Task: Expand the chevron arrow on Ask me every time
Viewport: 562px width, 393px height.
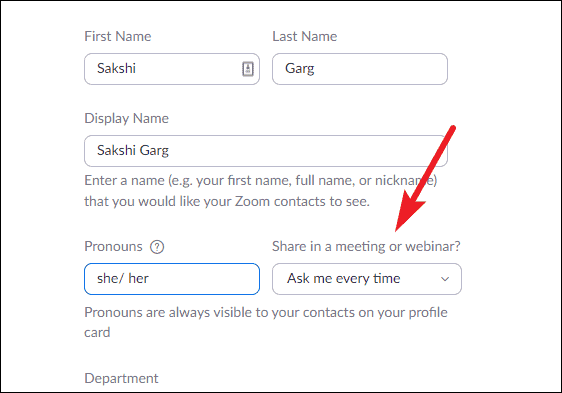Action: [445, 279]
